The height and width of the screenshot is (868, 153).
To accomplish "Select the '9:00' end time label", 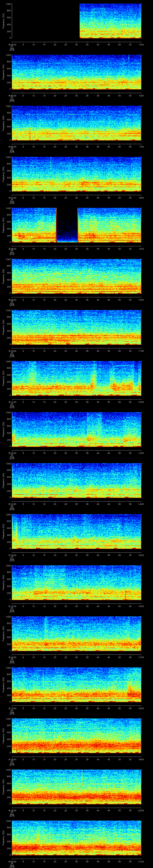I will [x=141, y=249].
